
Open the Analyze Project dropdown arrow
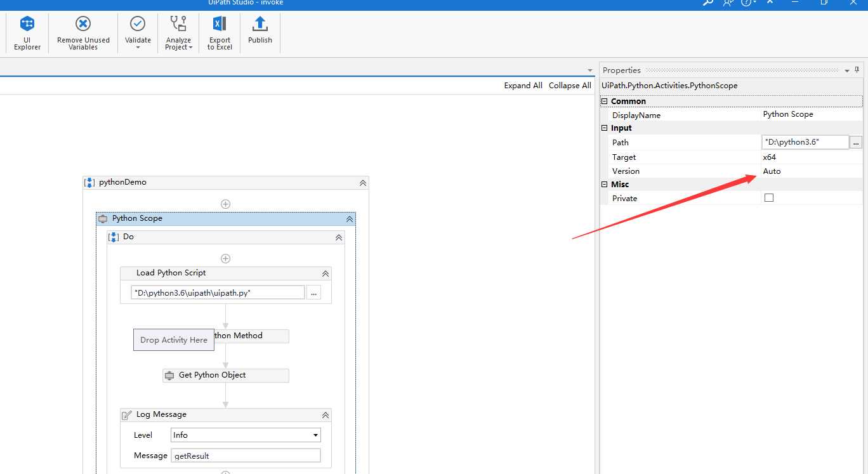(190, 48)
